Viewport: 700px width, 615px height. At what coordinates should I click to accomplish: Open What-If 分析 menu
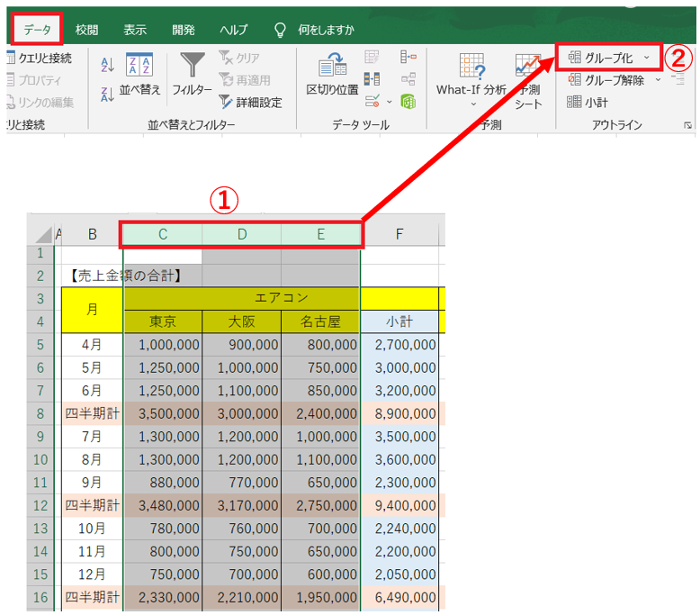tap(471, 80)
